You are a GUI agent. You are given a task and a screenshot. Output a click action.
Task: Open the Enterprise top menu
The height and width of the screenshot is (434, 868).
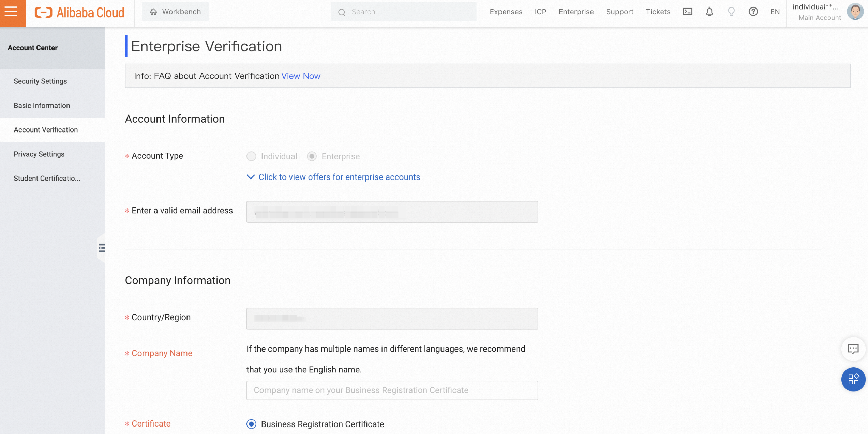pyautogui.click(x=576, y=12)
